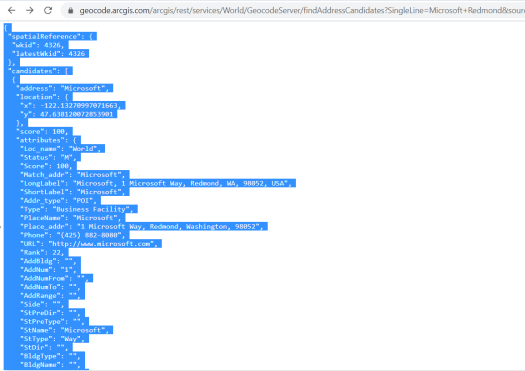Select the "Loc_name": "World" line
Screen dimensions: 525x371
click(62, 149)
